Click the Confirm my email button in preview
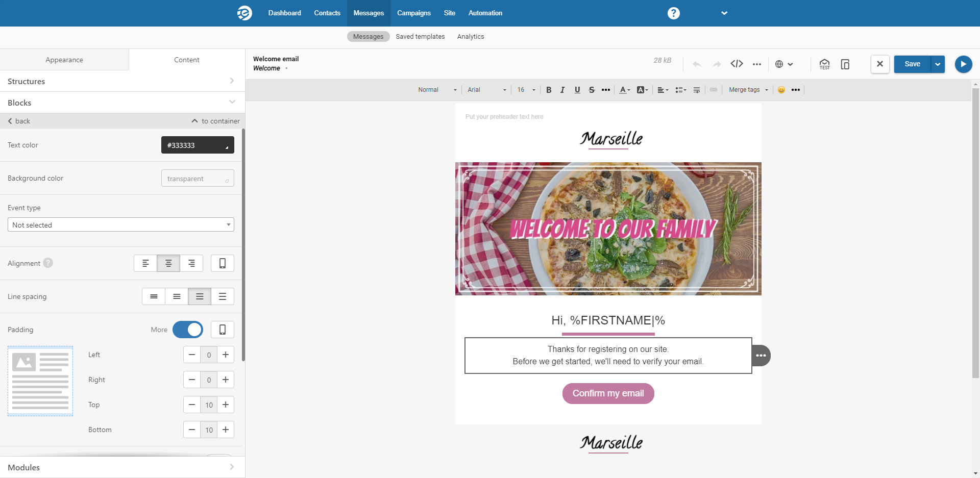Viewport: 980px width, 478px height. pyautogui.click(x=608, y=393)
